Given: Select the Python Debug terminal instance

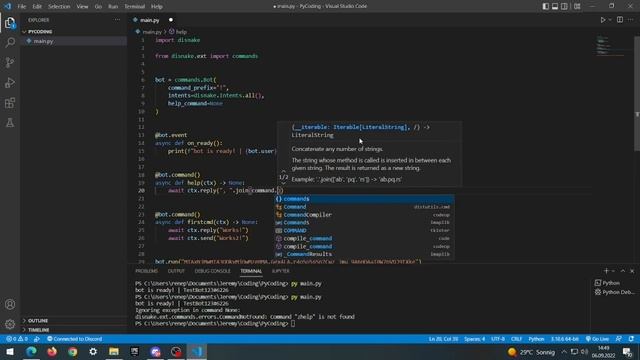Looking at the screenshot, I should (614, 292).
